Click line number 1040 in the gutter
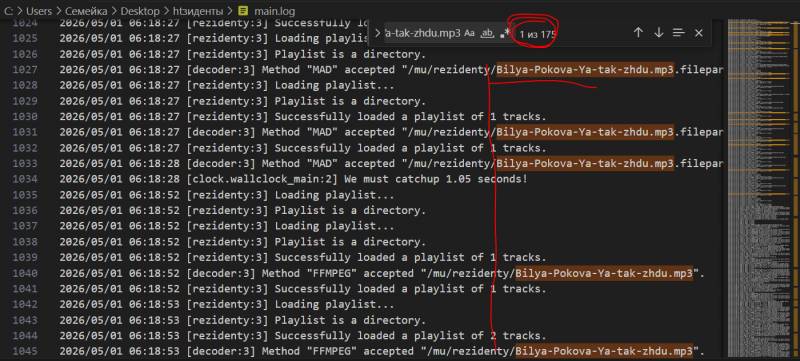This screenshot has height=361, width=800. pos(25,273)
